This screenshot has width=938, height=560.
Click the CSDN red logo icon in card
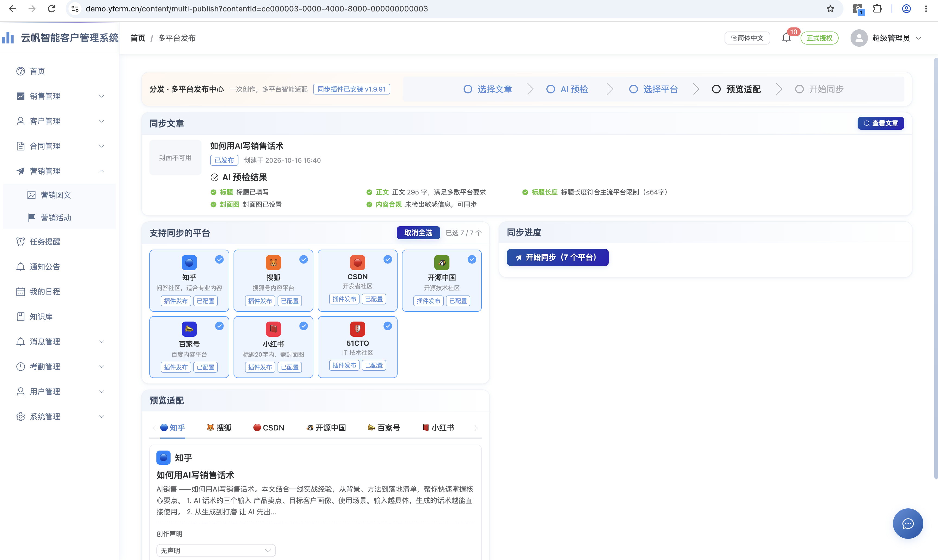[x=357, y=262]
